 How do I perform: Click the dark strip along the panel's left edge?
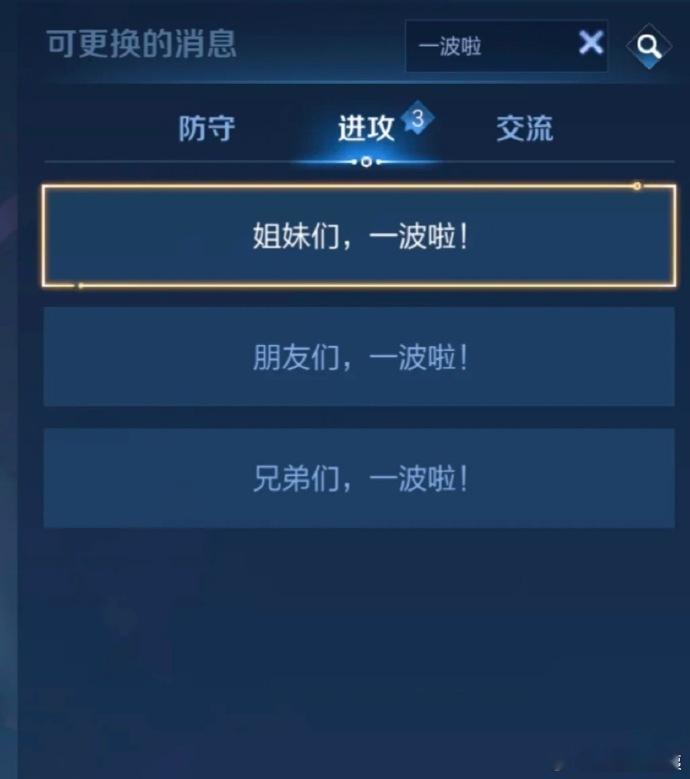point(8,390)
